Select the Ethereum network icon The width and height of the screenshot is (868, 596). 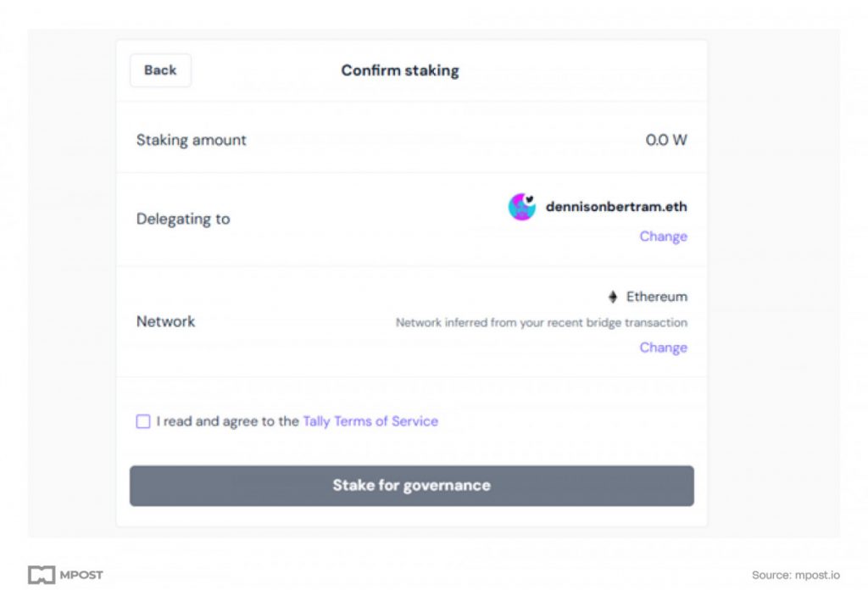pos(612,296)
